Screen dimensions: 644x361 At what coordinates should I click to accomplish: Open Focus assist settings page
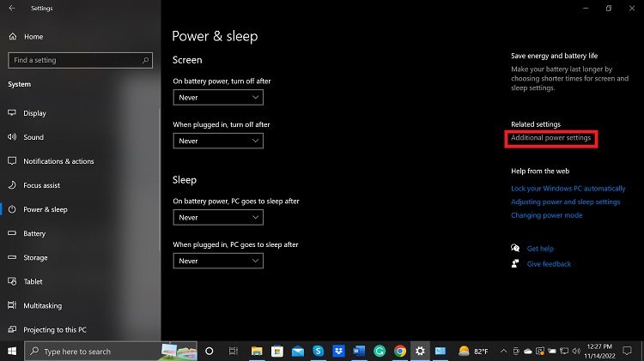pyautogui.click(x=43, y=185)
